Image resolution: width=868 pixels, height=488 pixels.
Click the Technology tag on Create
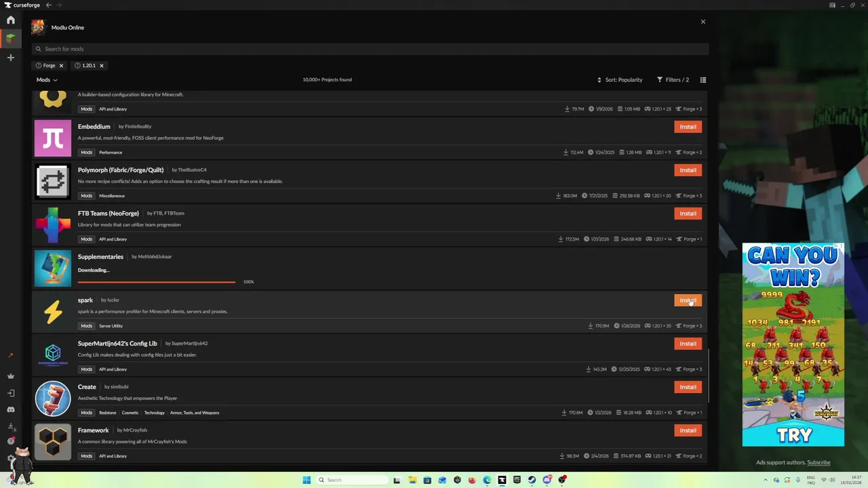tap(154, 413)
